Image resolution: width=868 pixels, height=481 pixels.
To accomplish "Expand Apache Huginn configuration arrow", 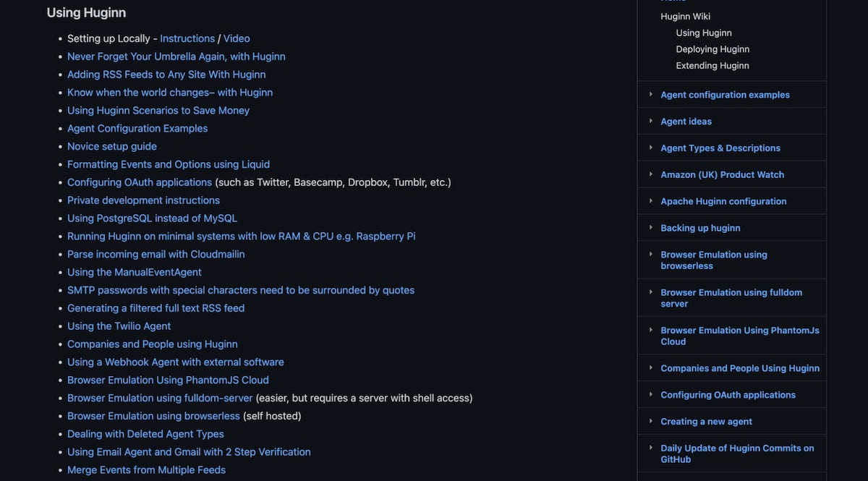I will [x=651, y=201].
